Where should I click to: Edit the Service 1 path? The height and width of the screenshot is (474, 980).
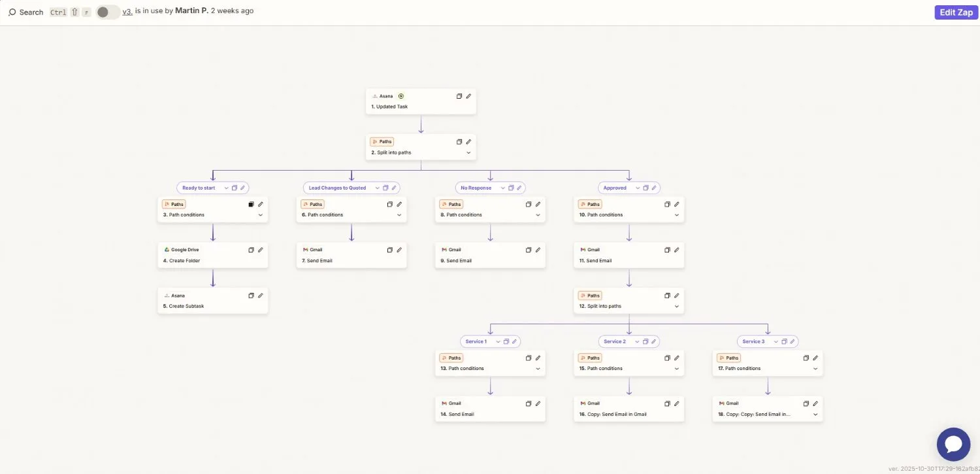(x=514, y=341)
